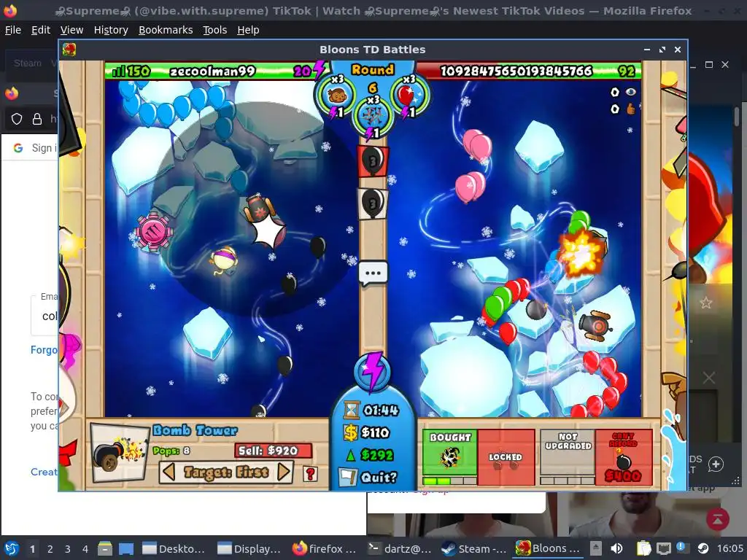Screen dimensions: 747x560
Task: Click the clipboard tray icon
Action: 643,548
